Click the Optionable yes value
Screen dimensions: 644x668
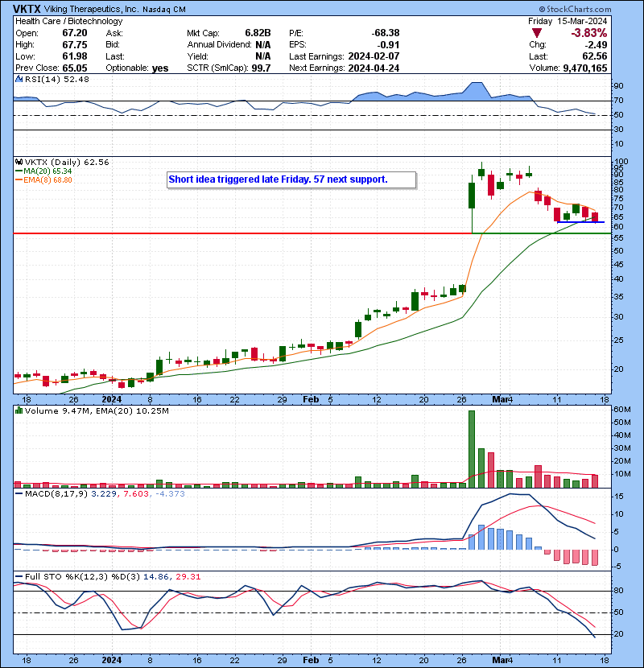[160, 68]
